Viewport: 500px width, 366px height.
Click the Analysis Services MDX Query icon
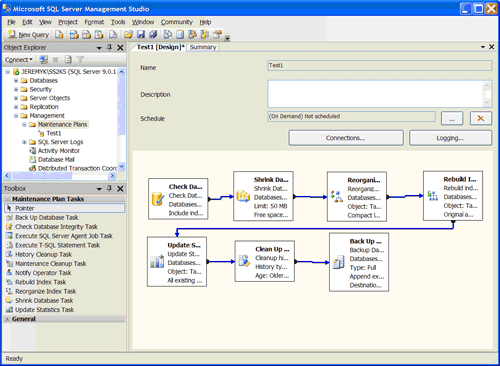(x=74, y=34)
